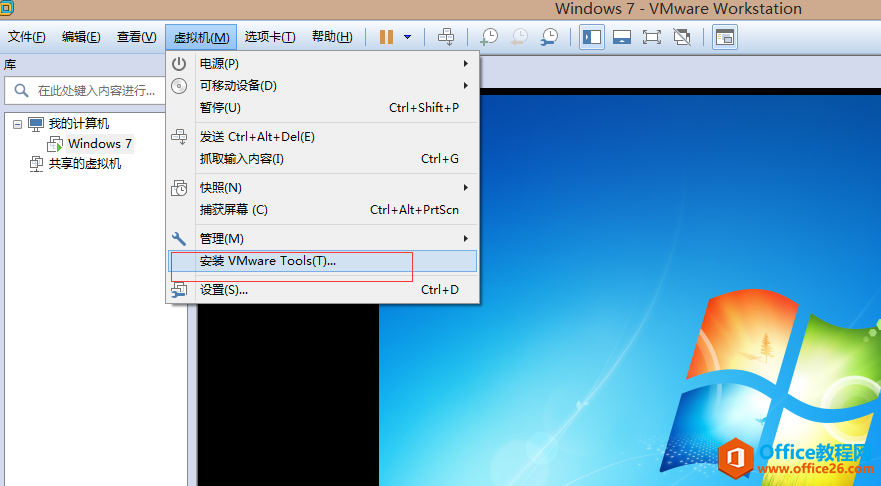This screenshot has width=881, height=486.
Task: Click the revert to snapshot toolbar icon
Action: pos(519,37)
